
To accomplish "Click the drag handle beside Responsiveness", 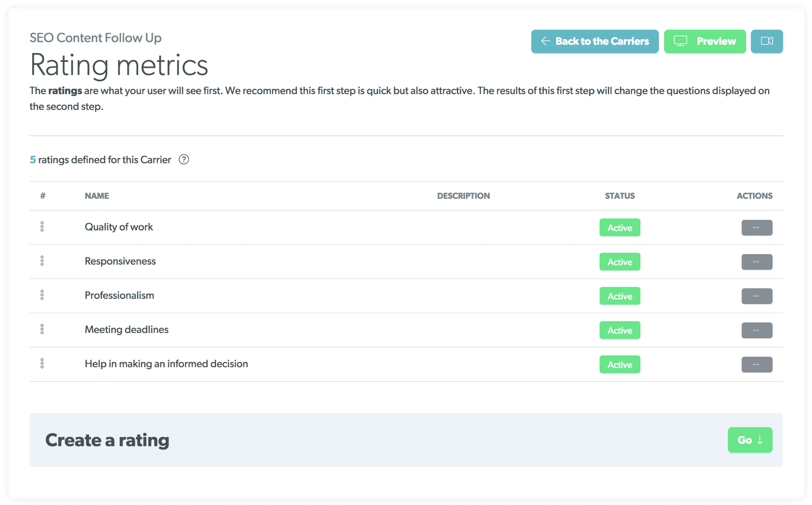I will (42, 261).
